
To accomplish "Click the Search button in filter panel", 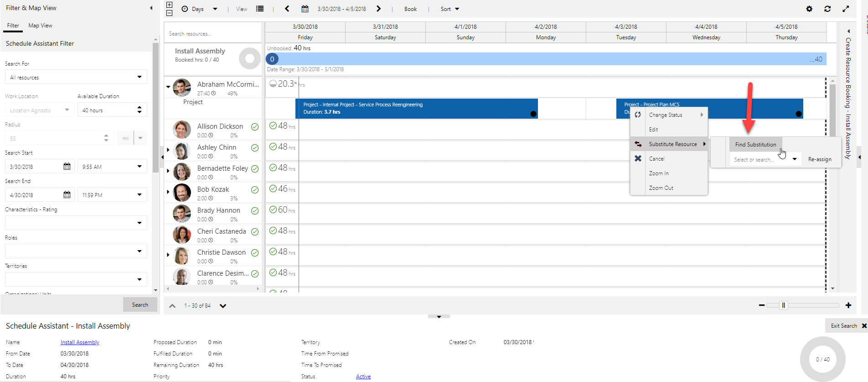I will 140,304.
